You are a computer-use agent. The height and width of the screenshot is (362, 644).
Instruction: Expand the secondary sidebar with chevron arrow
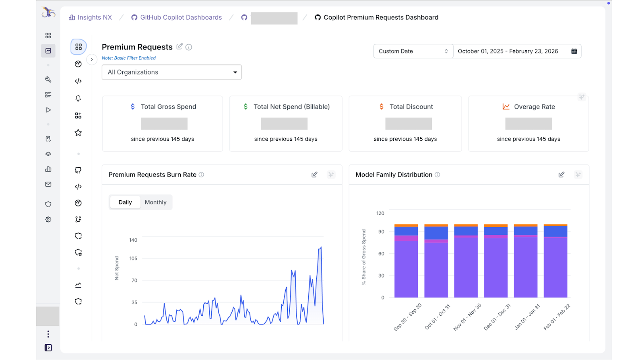pyautogui.click(x=92, y=60)
